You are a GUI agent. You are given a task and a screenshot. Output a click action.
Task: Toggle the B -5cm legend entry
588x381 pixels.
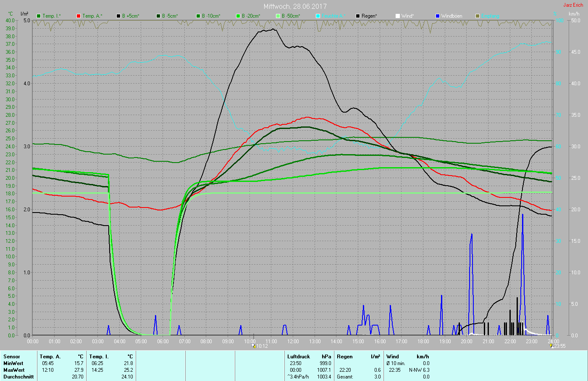(167, 16)
